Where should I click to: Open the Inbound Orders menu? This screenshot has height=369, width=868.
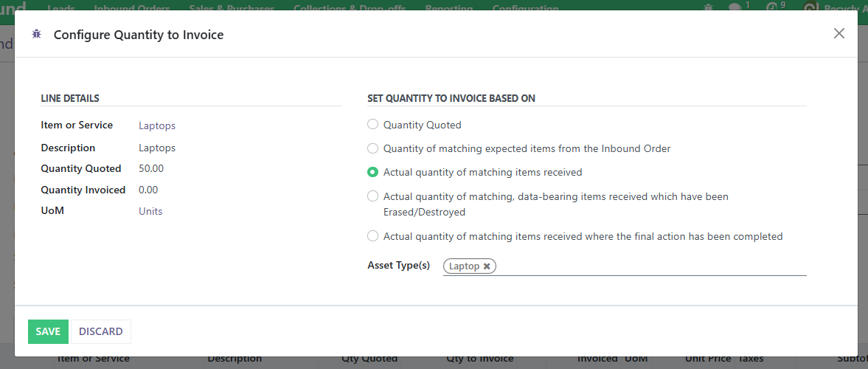pos(132,9)
